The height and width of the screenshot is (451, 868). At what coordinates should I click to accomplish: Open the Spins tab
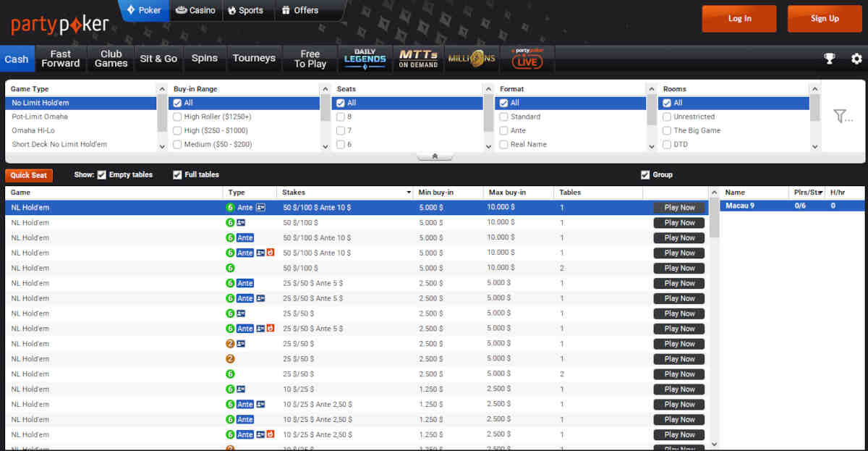pos(205,59)
